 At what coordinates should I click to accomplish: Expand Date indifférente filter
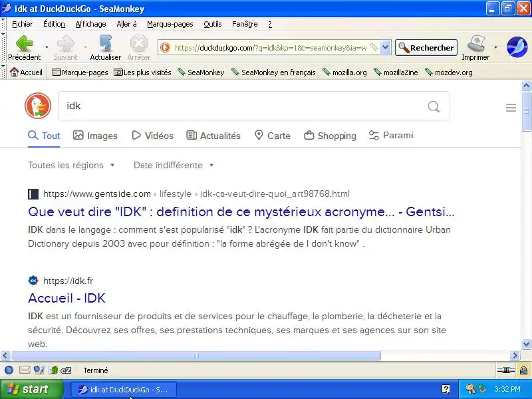click(174, 165)
